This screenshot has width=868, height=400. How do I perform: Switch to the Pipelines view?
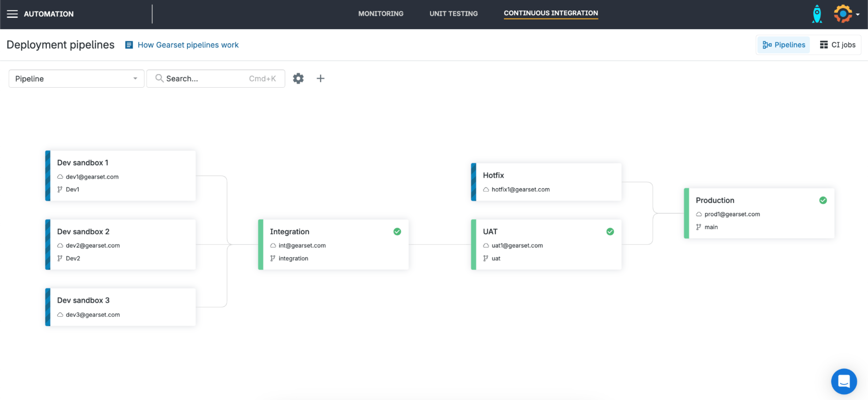tap(784, 45)
